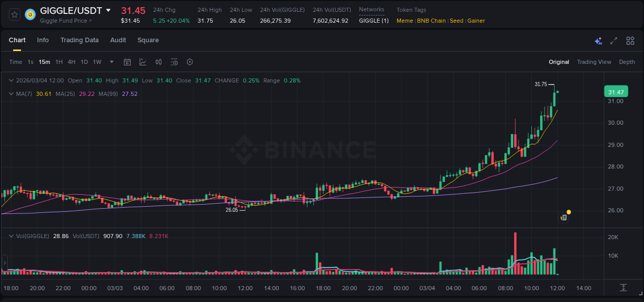Screen dimensions: 644x302
Task: Select the 1D timeframe button
Action: pyautogui.click(x=84, y=62)
